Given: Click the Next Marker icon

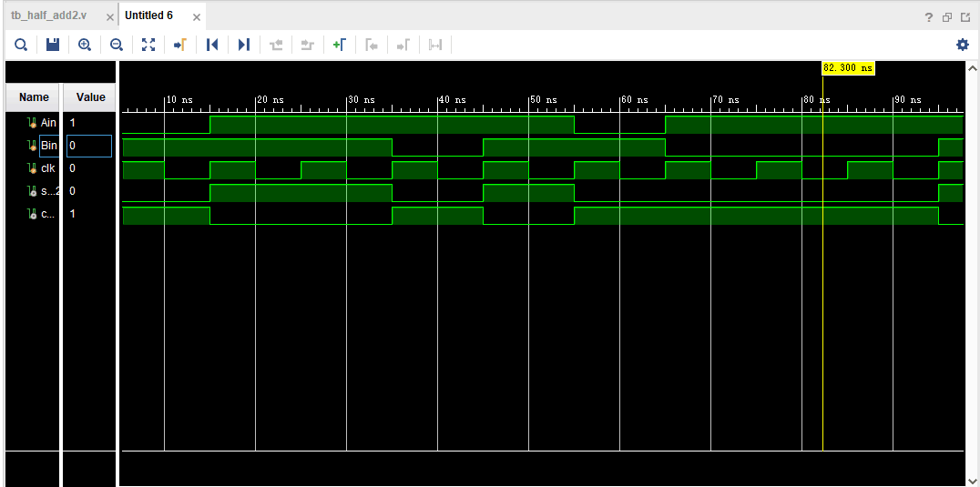Looking at the screenshot, I should pos(403,45).
